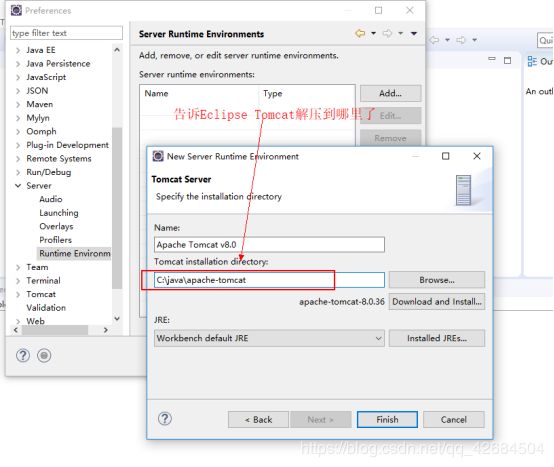Click the type filter text field

(x=66, y=33)
